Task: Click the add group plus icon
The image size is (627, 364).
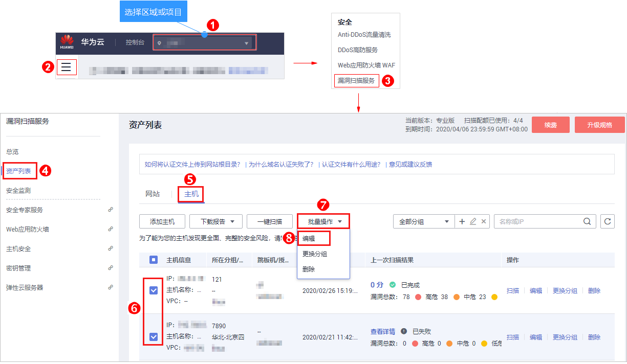Action: 462,221
